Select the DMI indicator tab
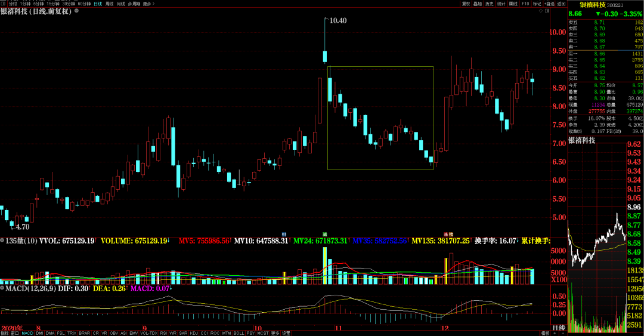Screen dimensions: 644x336 tap(39, 333)
